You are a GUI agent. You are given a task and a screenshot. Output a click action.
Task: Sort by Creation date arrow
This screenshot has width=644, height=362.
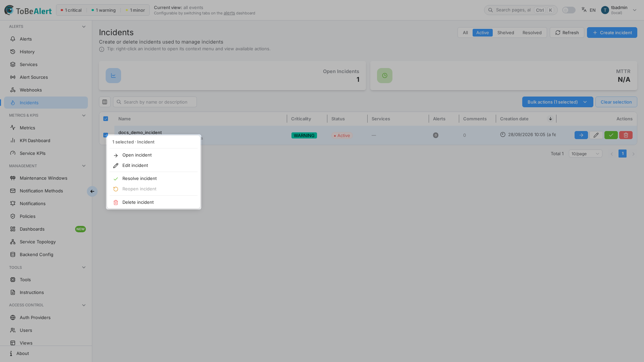click(550, 119)
